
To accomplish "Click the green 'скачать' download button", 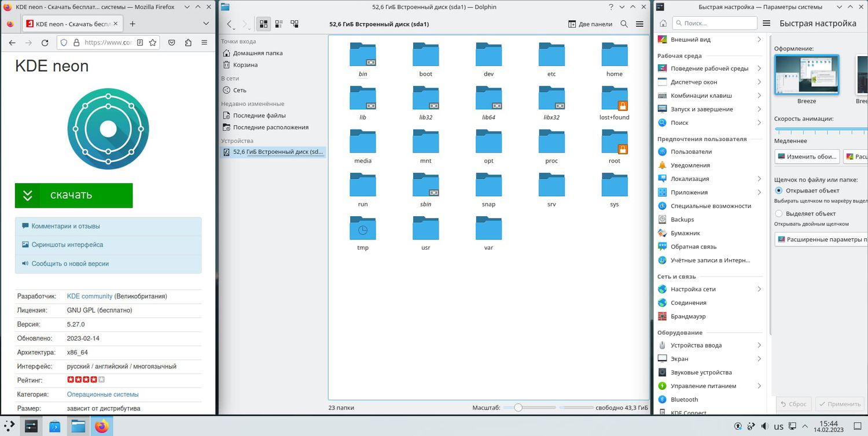I will pos(73,195).
